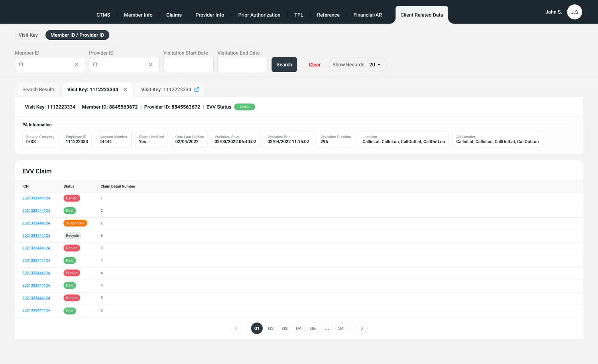Screen dimensions: 598x364
Task: Click the John S. user name
Action: tap(553, 12)
